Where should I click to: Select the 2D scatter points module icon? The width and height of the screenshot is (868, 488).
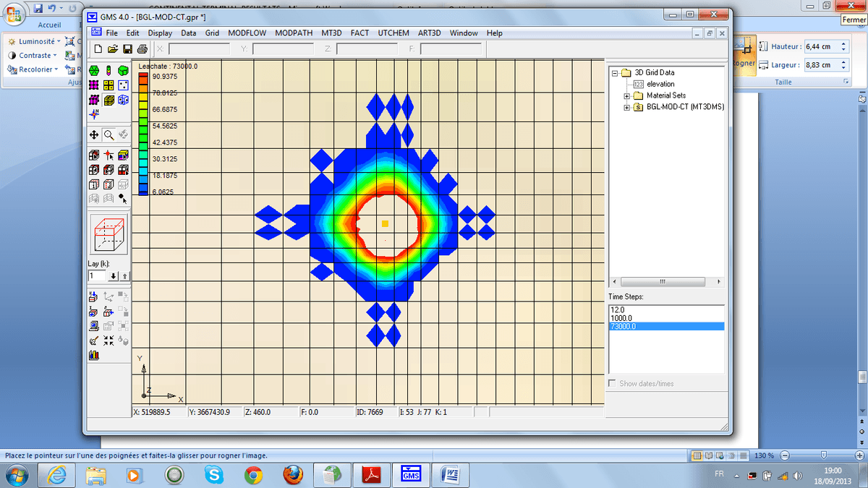123,85
